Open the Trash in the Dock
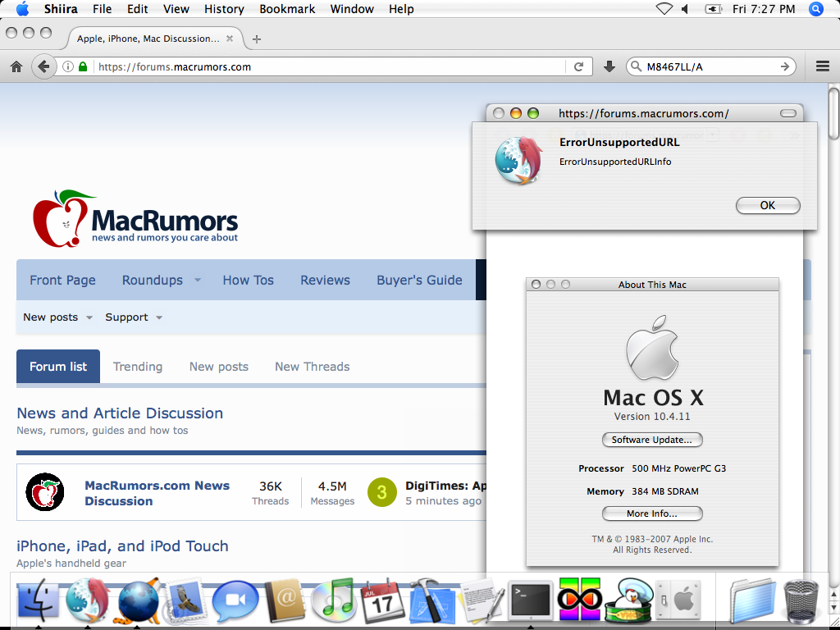The height and width of the screenshot is (630, 840). (801, 600)
